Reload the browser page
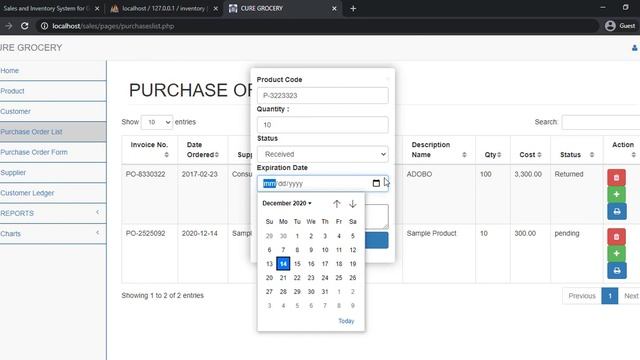Viewport: 640px width, 360px height. click(24, 26)
